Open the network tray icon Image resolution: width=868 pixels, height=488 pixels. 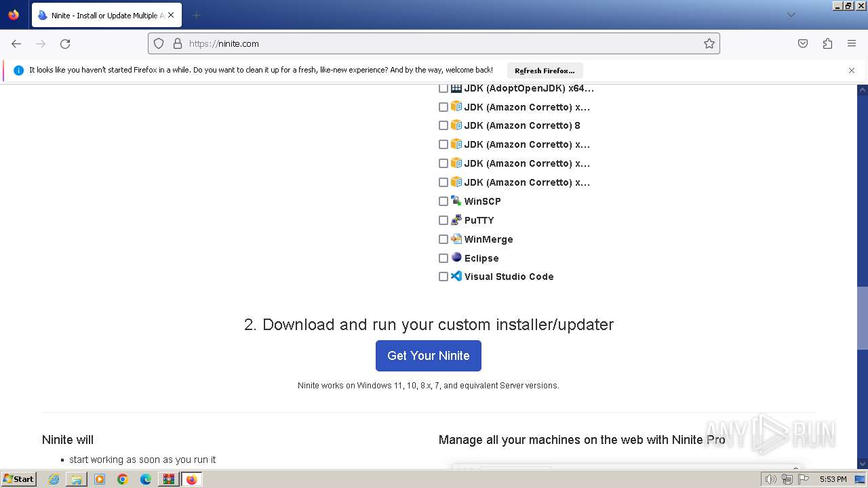tap(787, 479)
